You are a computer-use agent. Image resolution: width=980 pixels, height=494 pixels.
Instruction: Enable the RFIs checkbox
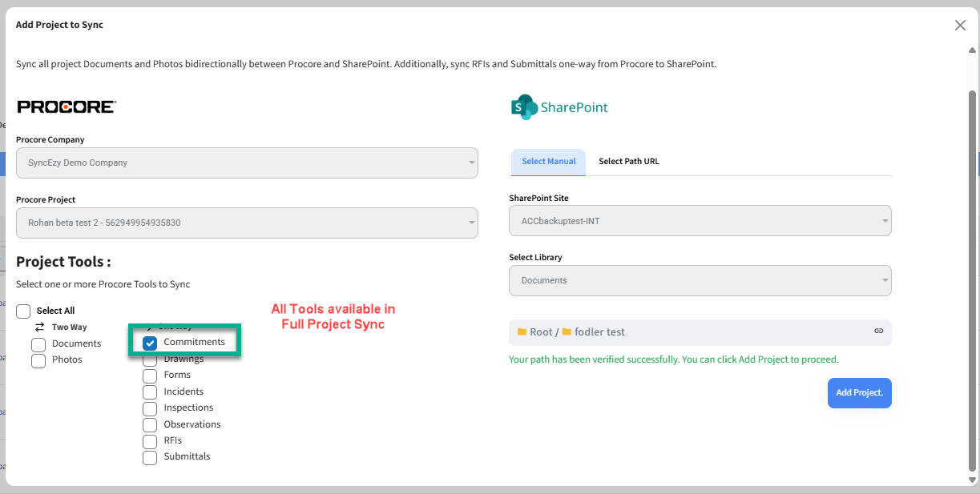[150, 441]
